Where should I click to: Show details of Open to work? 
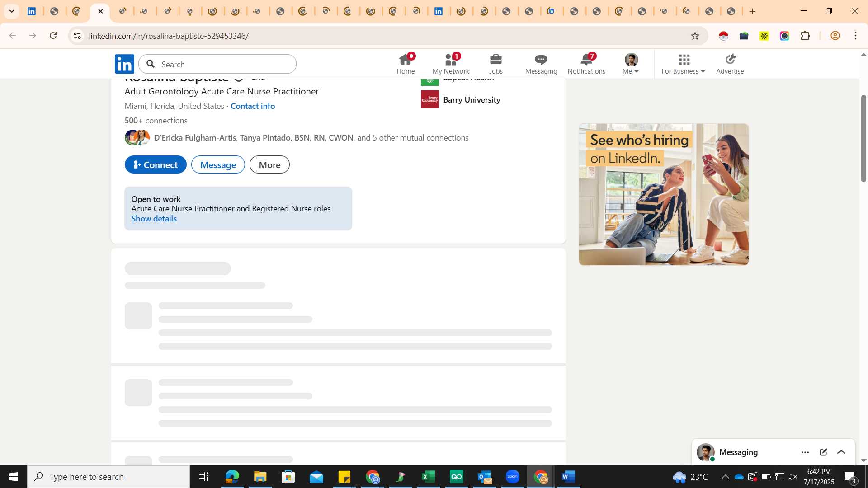click(x=154, y=219)
